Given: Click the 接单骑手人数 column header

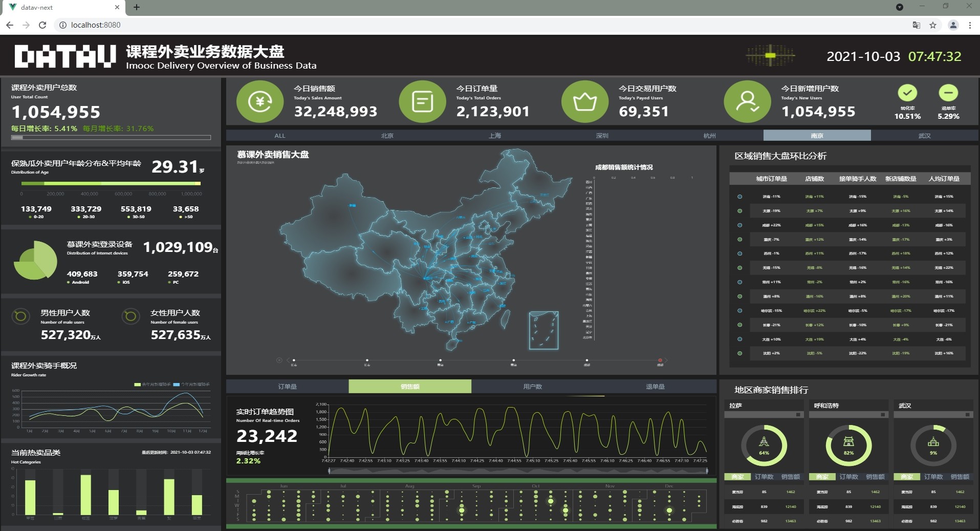Looking at the screenshot, I should [x=858, y=179].
